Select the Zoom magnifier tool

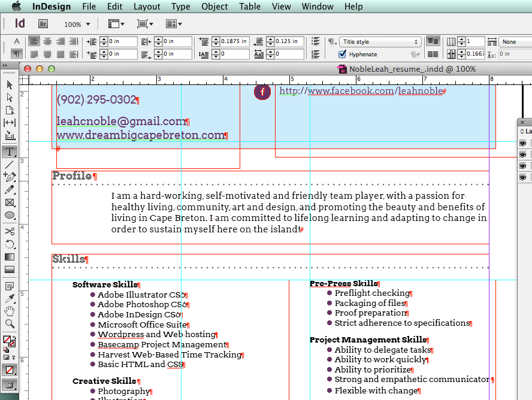pyautogui.click(x=10, y=324)
